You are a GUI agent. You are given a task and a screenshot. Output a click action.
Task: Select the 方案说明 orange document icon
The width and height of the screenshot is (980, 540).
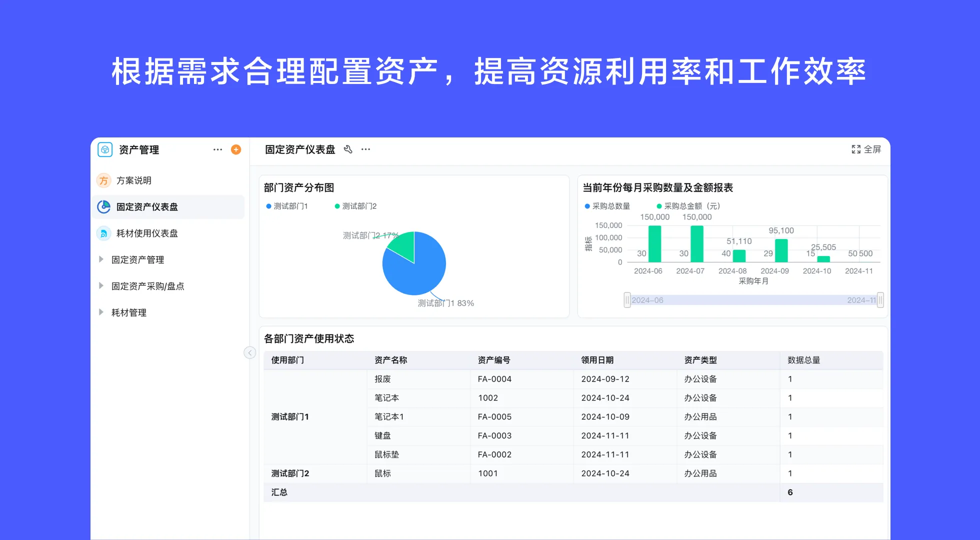[103, 180]
